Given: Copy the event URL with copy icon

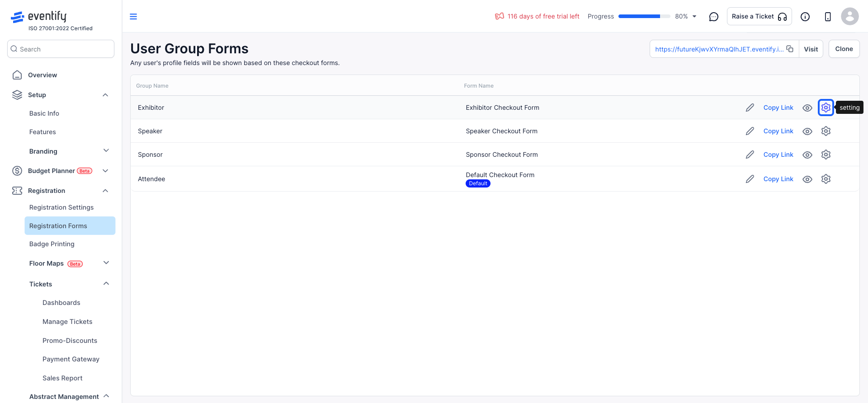Looking at the screenshot, I should tap(790, 49).
